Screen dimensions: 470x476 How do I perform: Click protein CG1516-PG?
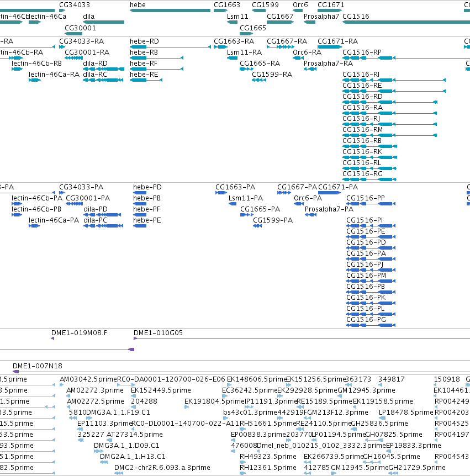(371, 325)
